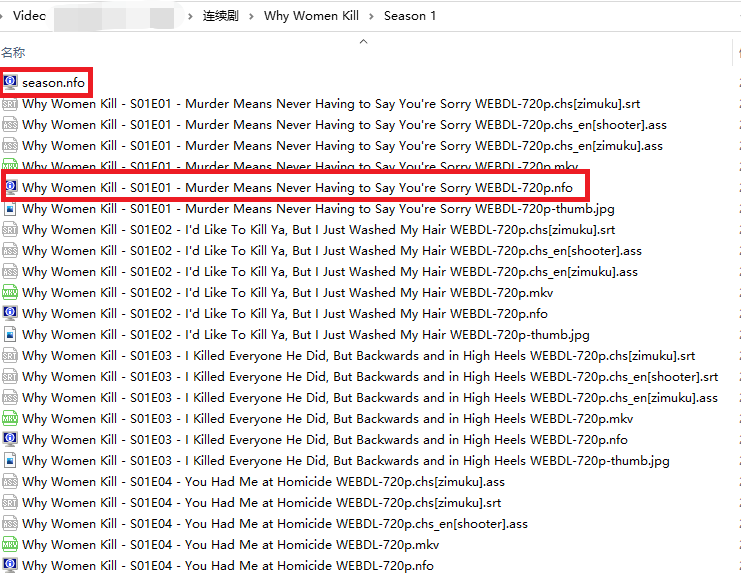This screenshot has width=741, height=578.
Task: Click the S01E03 thumb.jpg image icon
Action: pyautogui.click(x=10, y=461)
